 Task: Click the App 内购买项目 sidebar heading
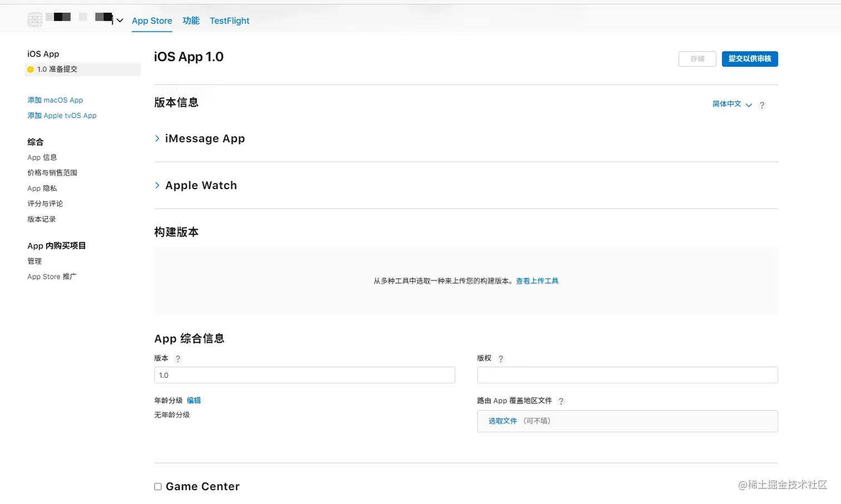pyautogui.click(x=57, y=246)
